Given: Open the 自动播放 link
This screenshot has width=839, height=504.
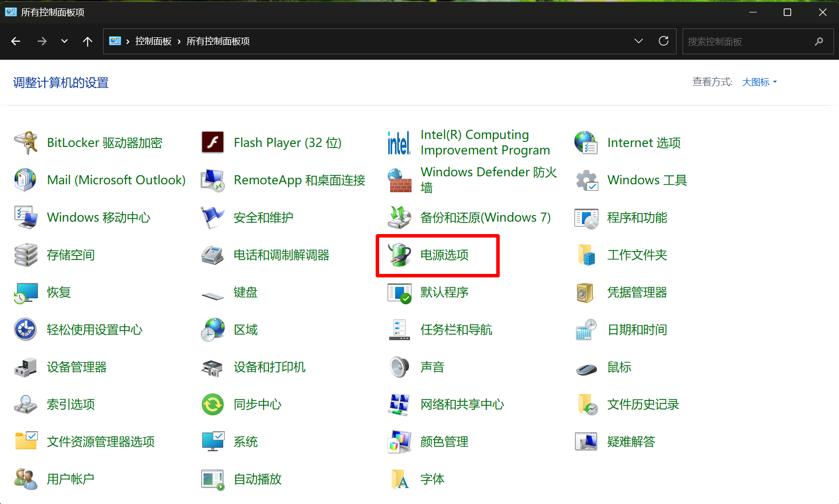Looking at the screenshot, I should tap(258, 479).
